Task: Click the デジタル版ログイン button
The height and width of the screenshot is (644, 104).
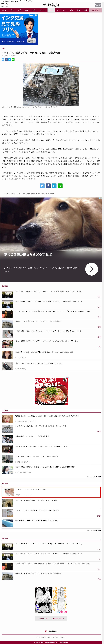Action: pos(98,5)
